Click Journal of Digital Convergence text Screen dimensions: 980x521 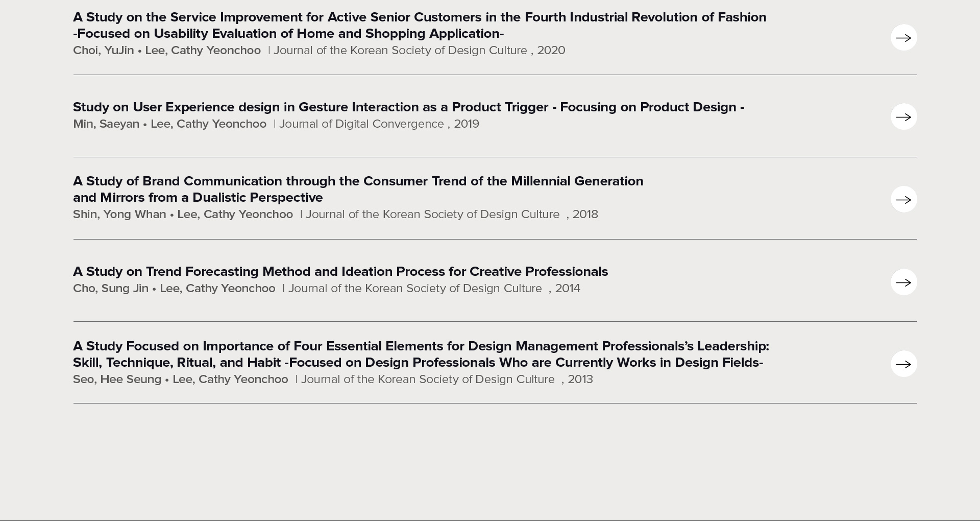click(x=361, y=124)
